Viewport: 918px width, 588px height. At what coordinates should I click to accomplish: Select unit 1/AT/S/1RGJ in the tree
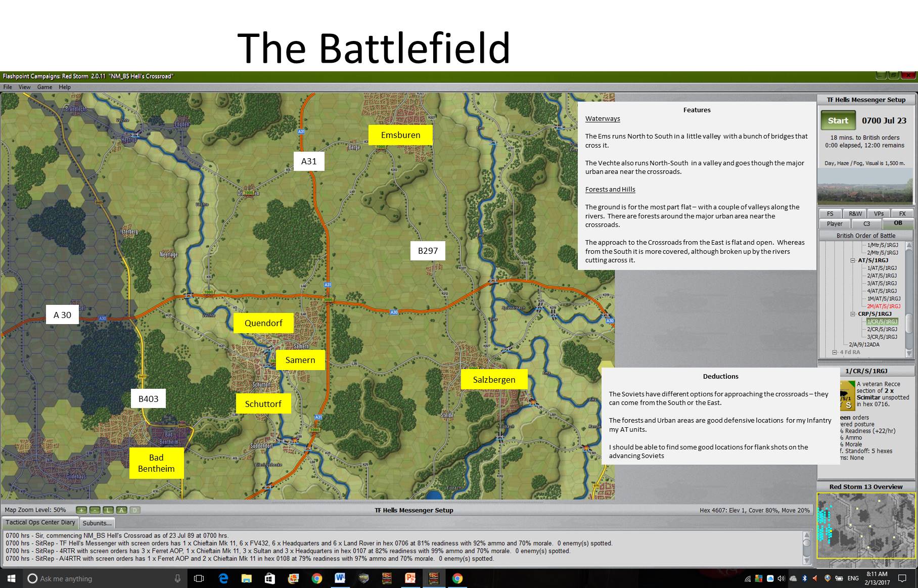point(882,268)
